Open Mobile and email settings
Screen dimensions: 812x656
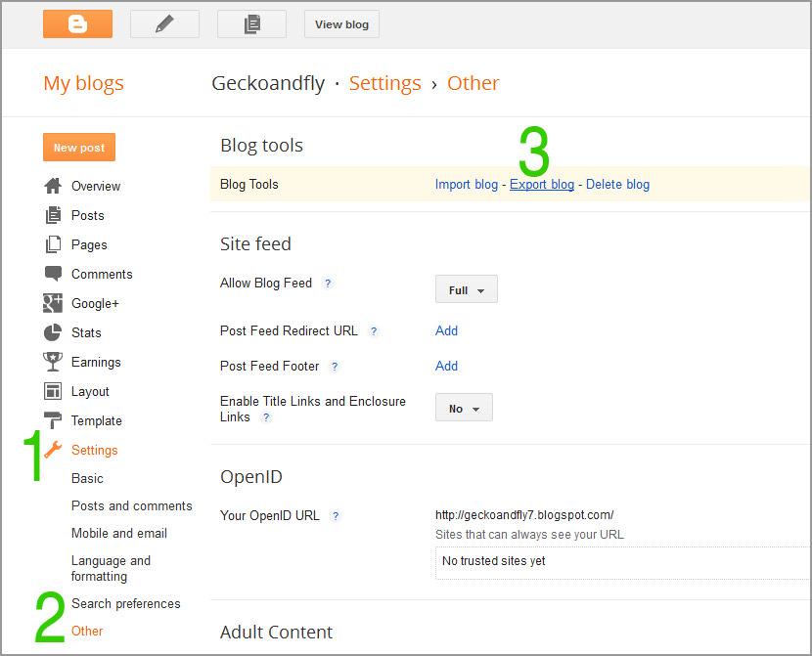tap(119, 534)
